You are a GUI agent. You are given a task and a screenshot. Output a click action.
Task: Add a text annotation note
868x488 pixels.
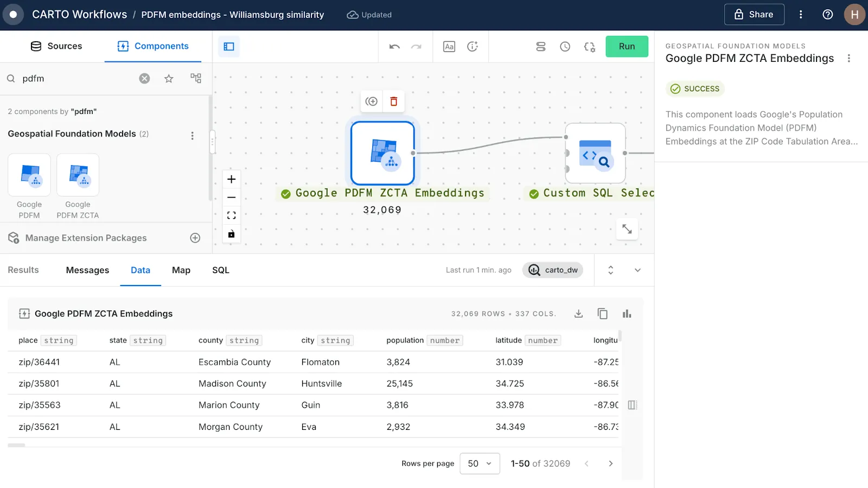click(x=449, y=47)
